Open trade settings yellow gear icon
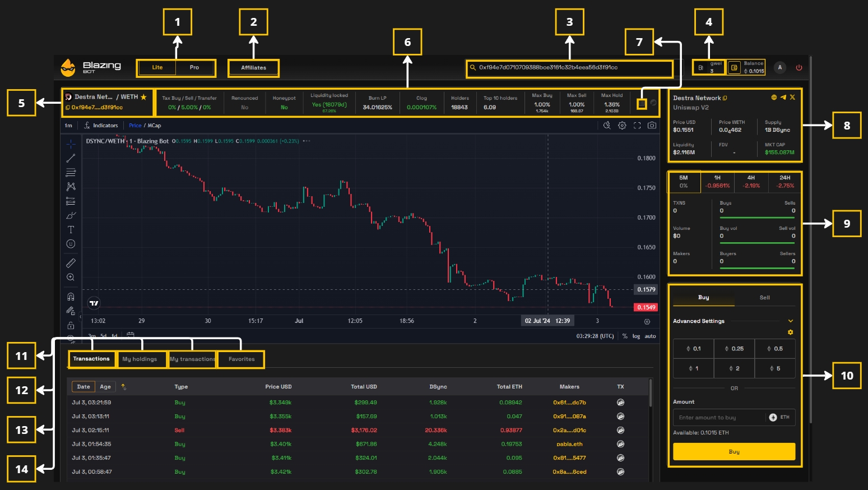Screen dimensions: 868x490 (x=790, y=332)
